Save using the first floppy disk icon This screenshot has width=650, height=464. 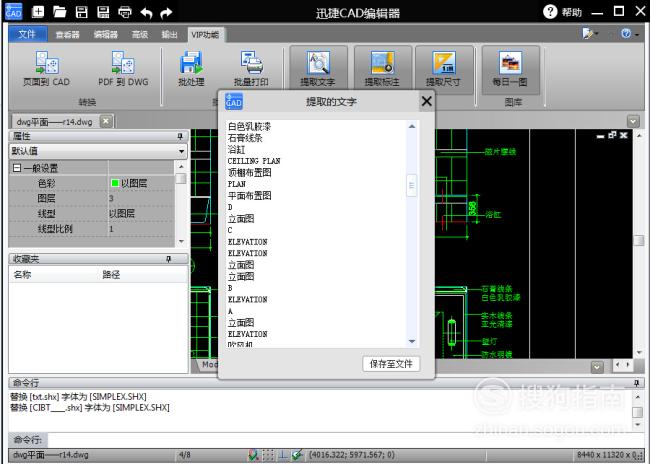82,12
